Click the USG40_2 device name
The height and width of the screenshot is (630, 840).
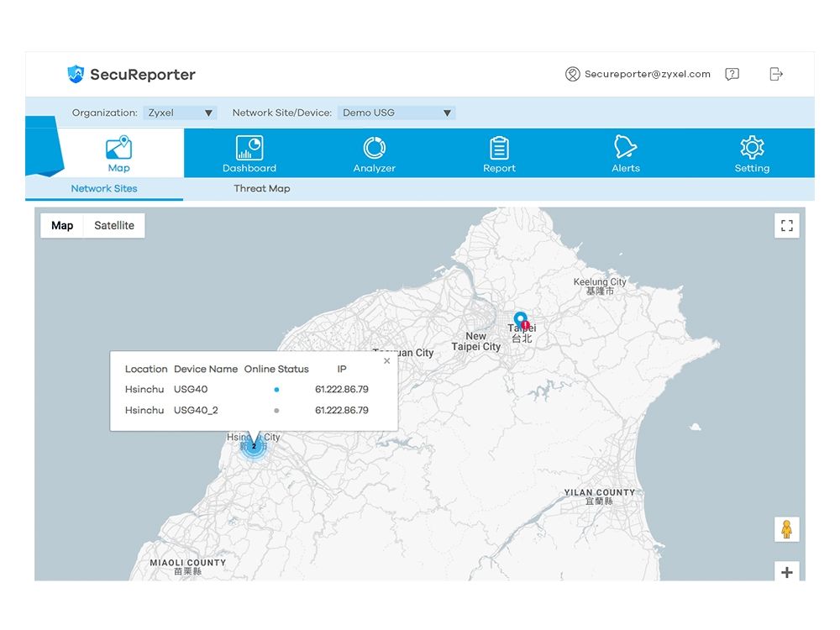click(196, 411)
